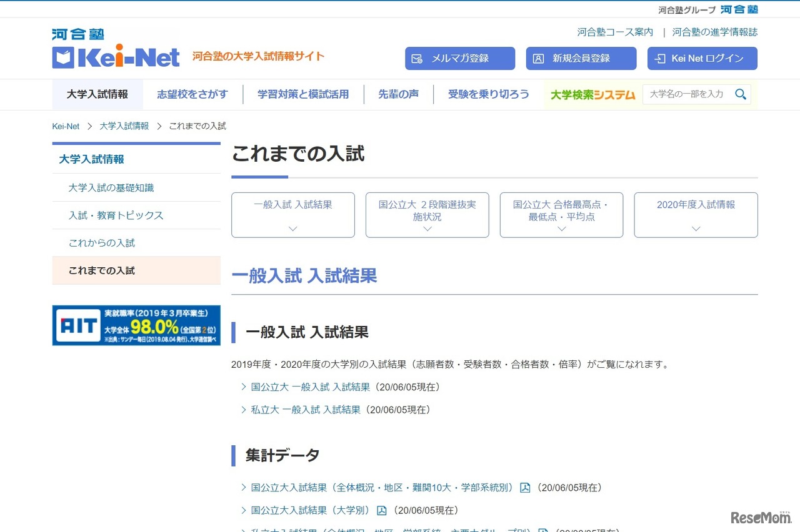This screenshot has height=532, width=800.
Task: Open PDF icon beside 国公立大入試結果（全体概況）
Action: click(525, 488)
